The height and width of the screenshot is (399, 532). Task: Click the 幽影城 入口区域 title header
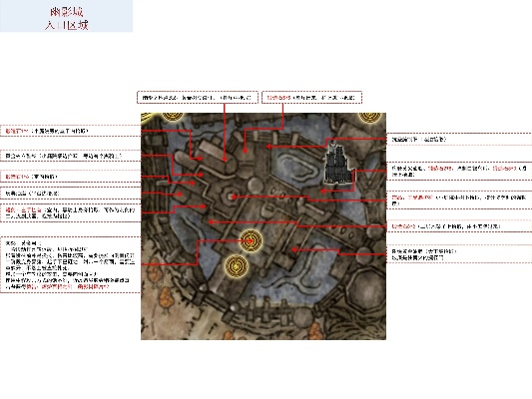point(66,16)
